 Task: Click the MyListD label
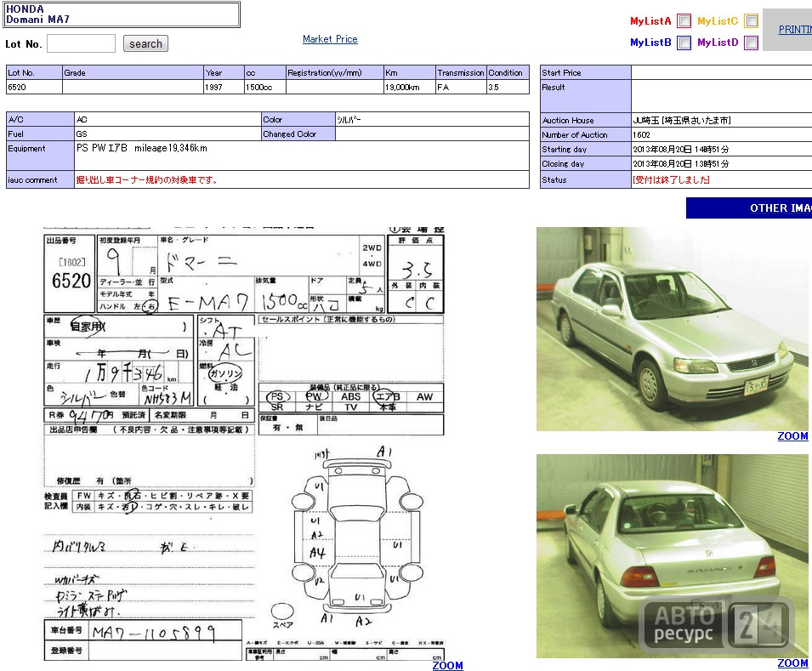click(x=718, y=43)
